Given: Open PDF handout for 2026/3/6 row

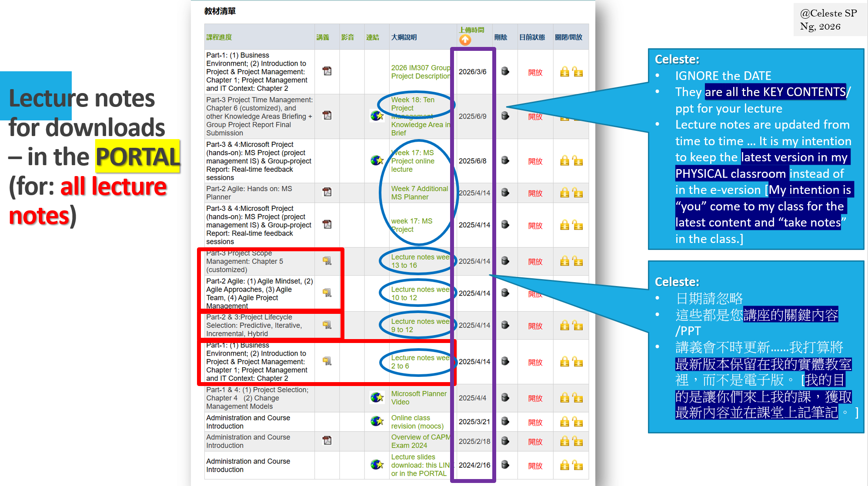Looking at the screenshot, I should click(327, 71).
